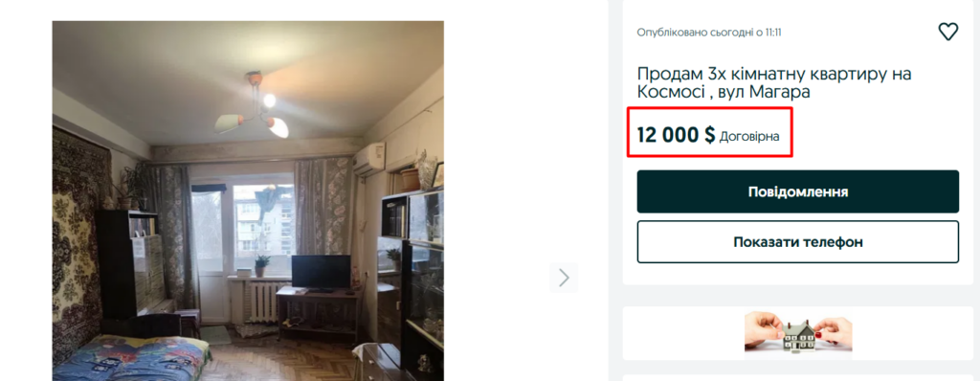Open the Повідомлення message button

pos(797,191)
